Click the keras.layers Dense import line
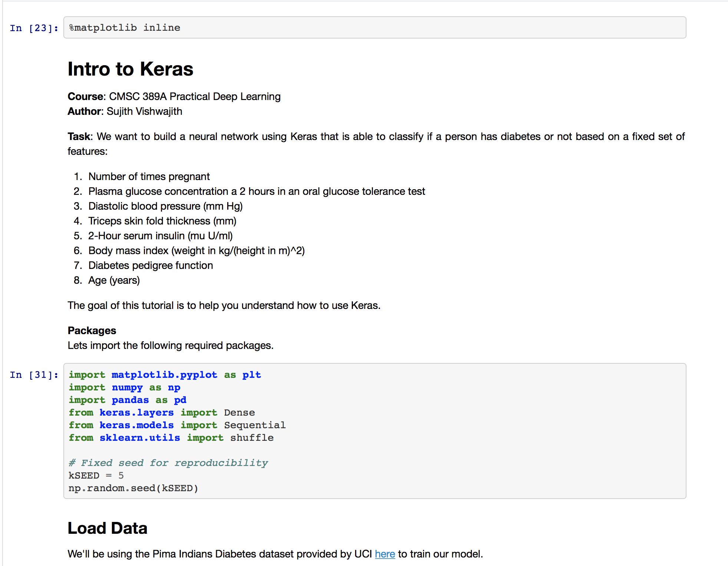Viewport: 728px width, 566px height. (162, 413)
